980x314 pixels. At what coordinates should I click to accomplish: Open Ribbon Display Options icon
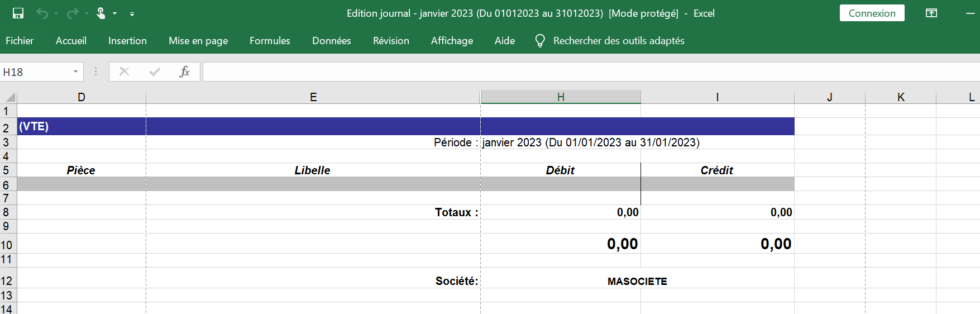click(x=931, y=13)
